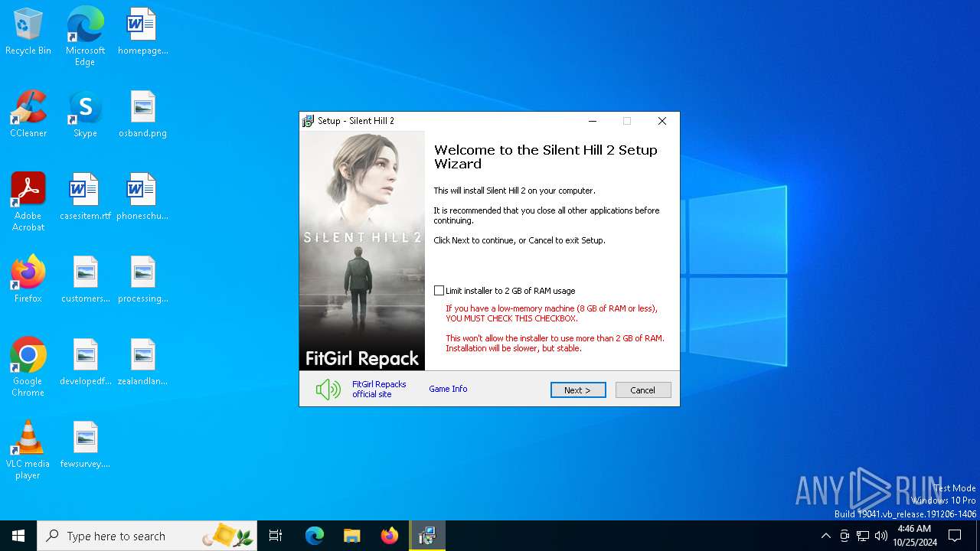Select the developedf image file icon
Viewport: 980px width, 551px height.
coord(85,363)
